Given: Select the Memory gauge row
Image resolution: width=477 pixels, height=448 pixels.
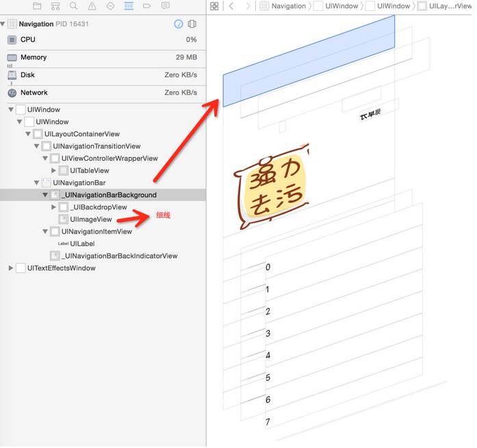Looking at the screenshot, I should click(103, 57).
